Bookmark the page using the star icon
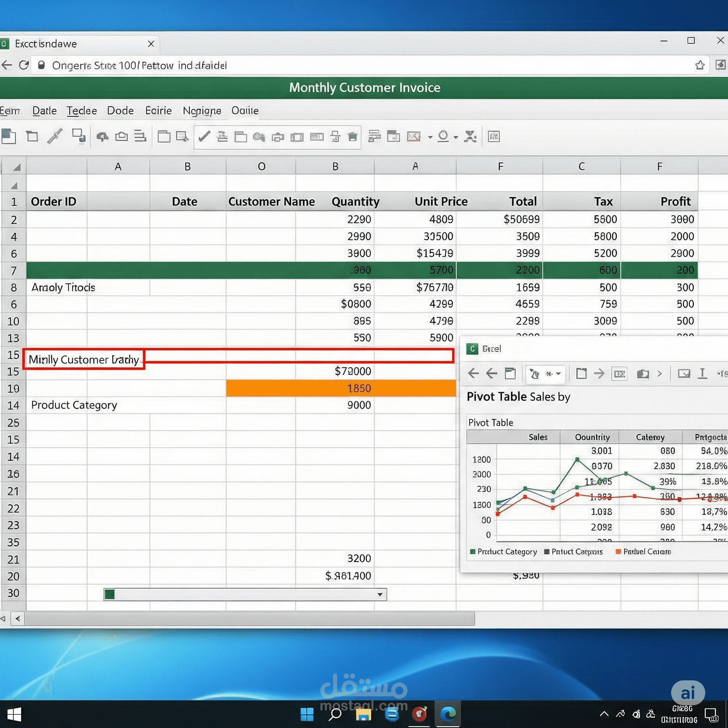The image size is (728, 728). click(700, 65)
